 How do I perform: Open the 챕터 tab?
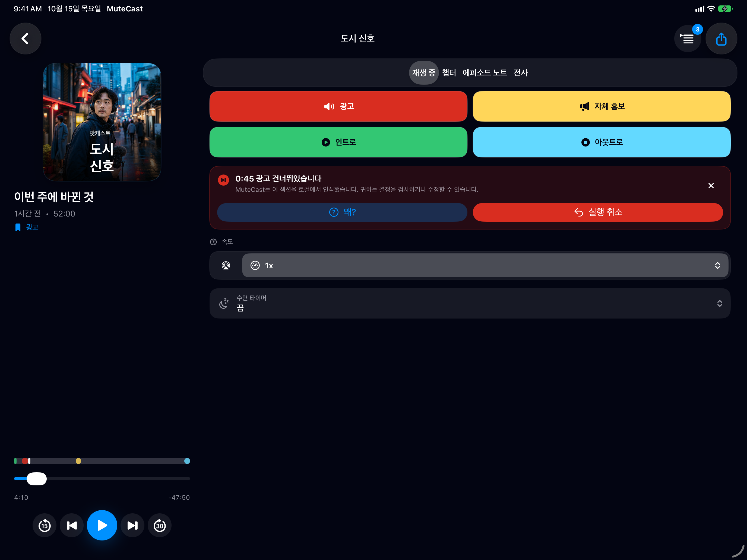[x=449, y=72]
